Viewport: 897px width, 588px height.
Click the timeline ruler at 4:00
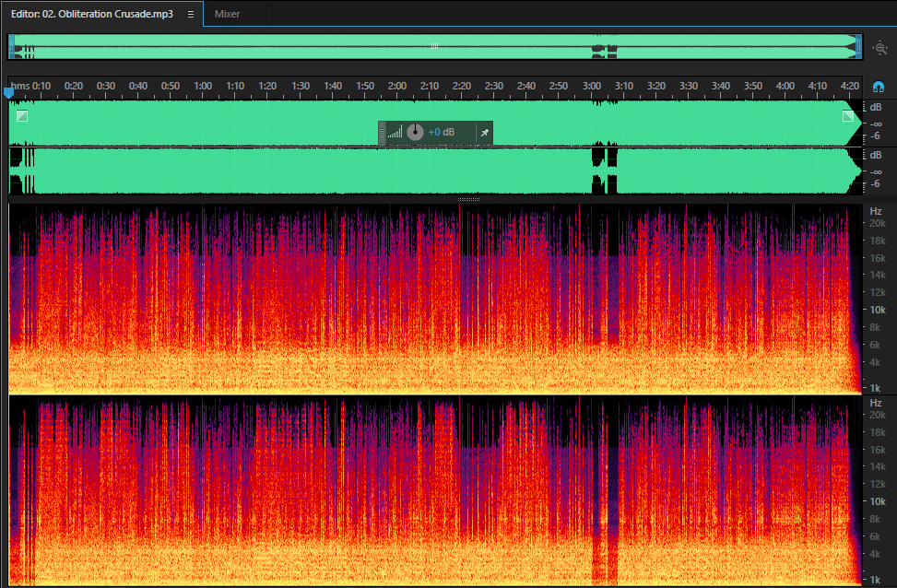tap(785, 86)
